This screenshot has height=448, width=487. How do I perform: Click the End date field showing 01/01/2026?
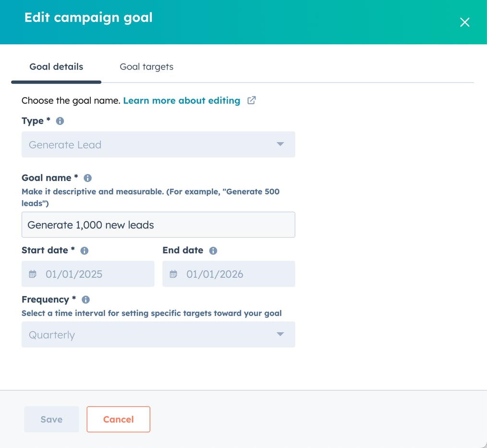[x=229, y=274]
